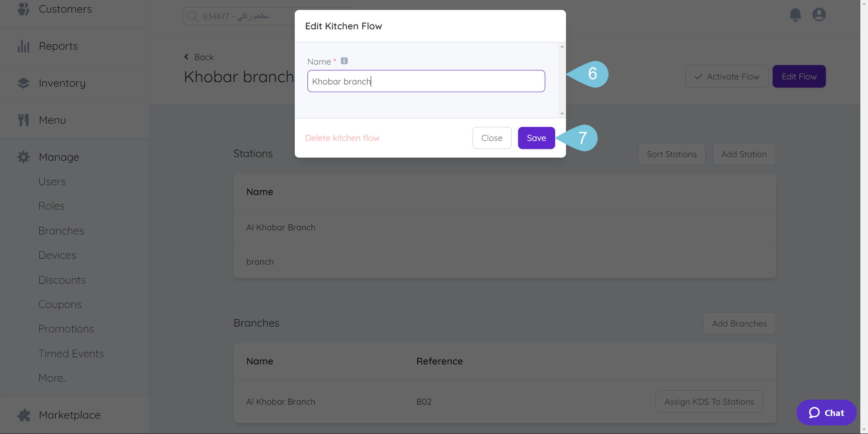The image size is (868, 434).
Task: Click the Marketplace puzzle icon
Action: [x=24, y=415]
